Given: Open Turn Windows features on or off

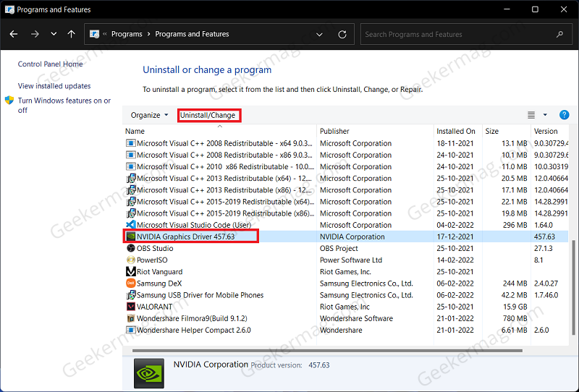Looking at the screenshot, I should (x=64, y=105).
